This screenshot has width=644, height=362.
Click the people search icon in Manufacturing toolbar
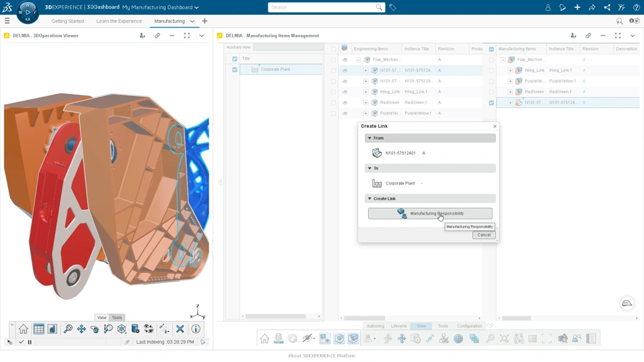point(577,339)
